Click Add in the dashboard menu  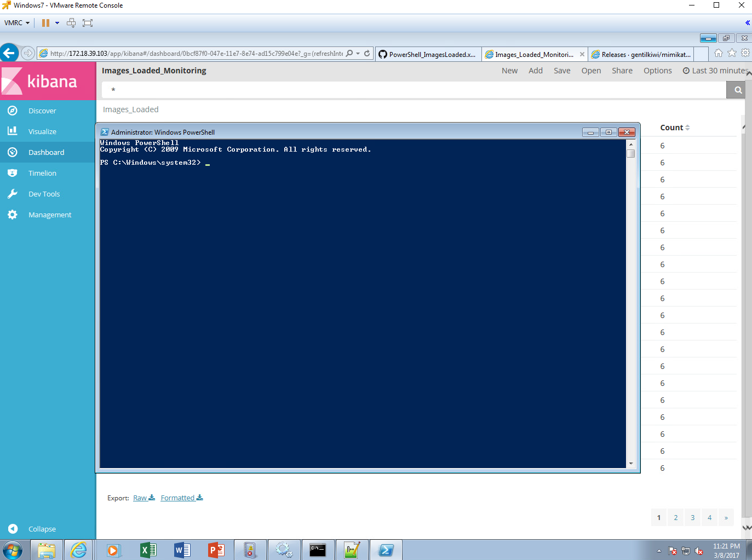536,71
